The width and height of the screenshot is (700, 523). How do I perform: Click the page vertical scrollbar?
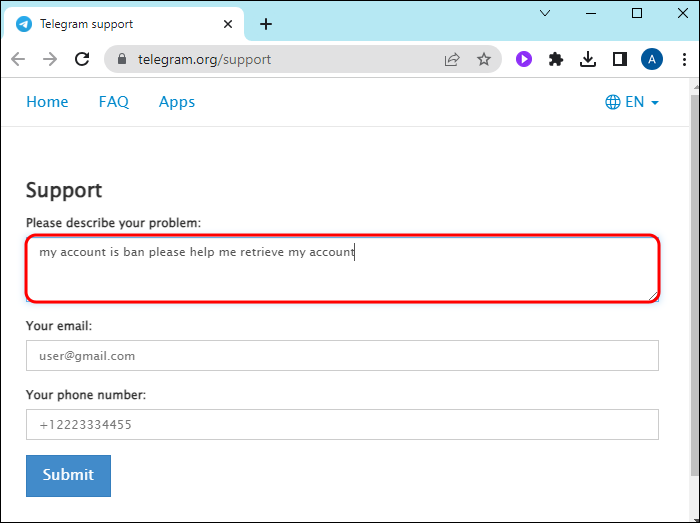[x=695, y=286]
